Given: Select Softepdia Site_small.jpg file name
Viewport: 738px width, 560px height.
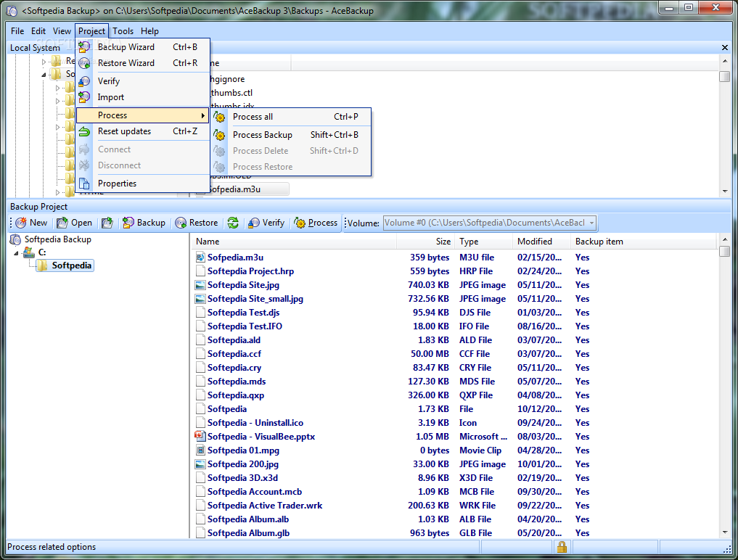Looking at the screenshot, I should point(255,299).
